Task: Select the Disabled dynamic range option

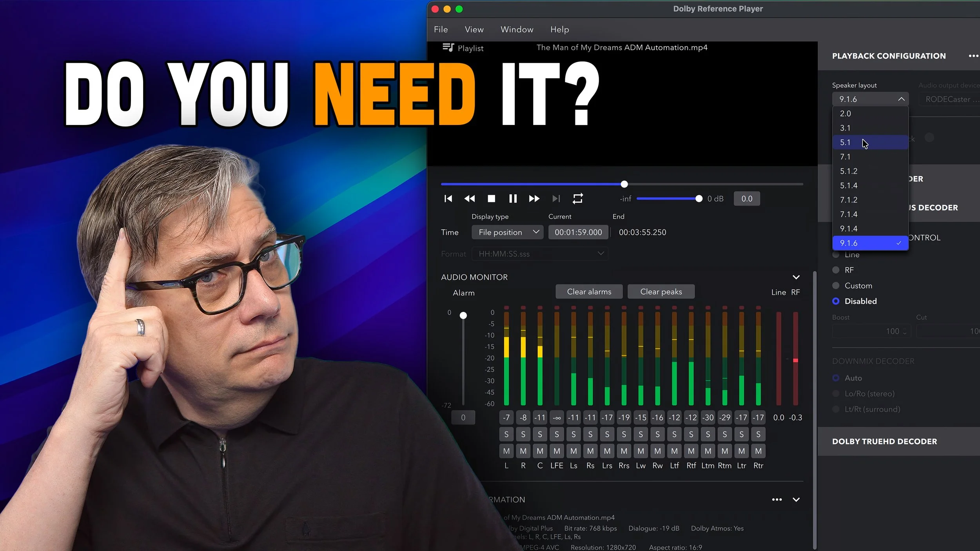Action: tap(836, 301)
